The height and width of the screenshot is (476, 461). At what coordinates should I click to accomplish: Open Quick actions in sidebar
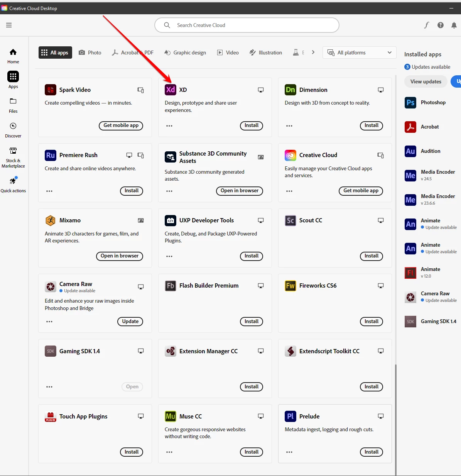click(x=13, y=185)
